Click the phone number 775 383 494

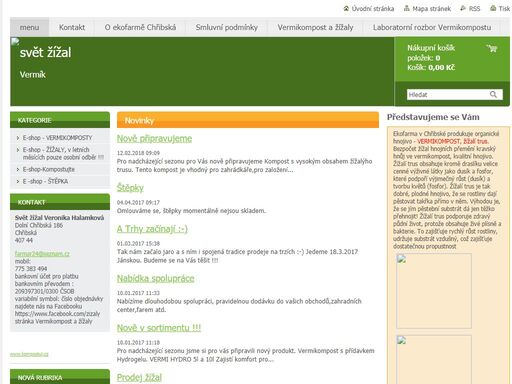point(31,269)
